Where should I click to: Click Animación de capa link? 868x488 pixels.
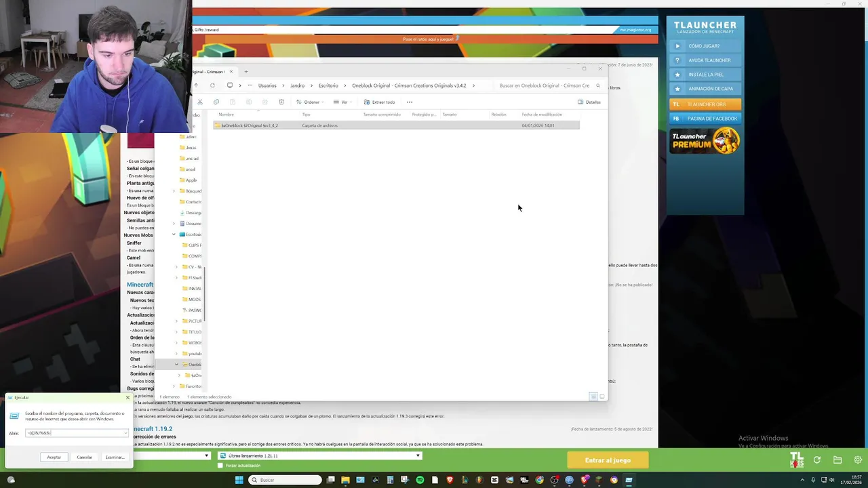tap(705, 89)
